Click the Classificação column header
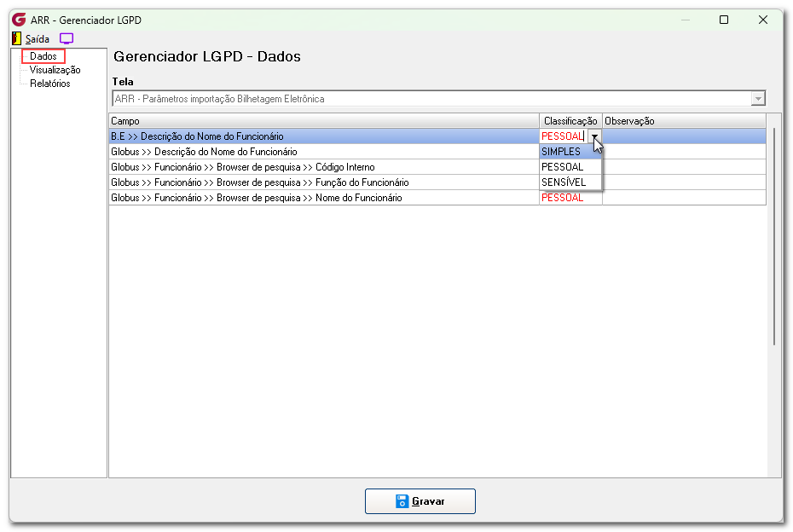 pos(570,121)
